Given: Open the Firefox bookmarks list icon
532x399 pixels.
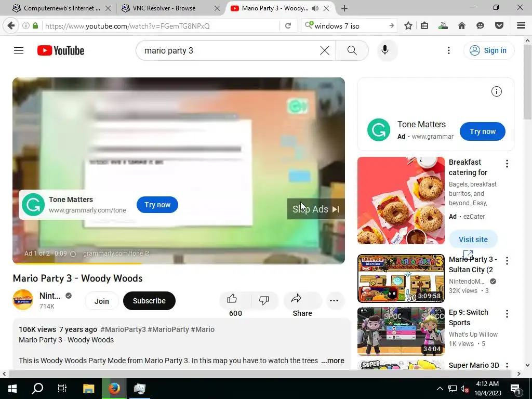Looking at the screenshot, I should 424,26.
